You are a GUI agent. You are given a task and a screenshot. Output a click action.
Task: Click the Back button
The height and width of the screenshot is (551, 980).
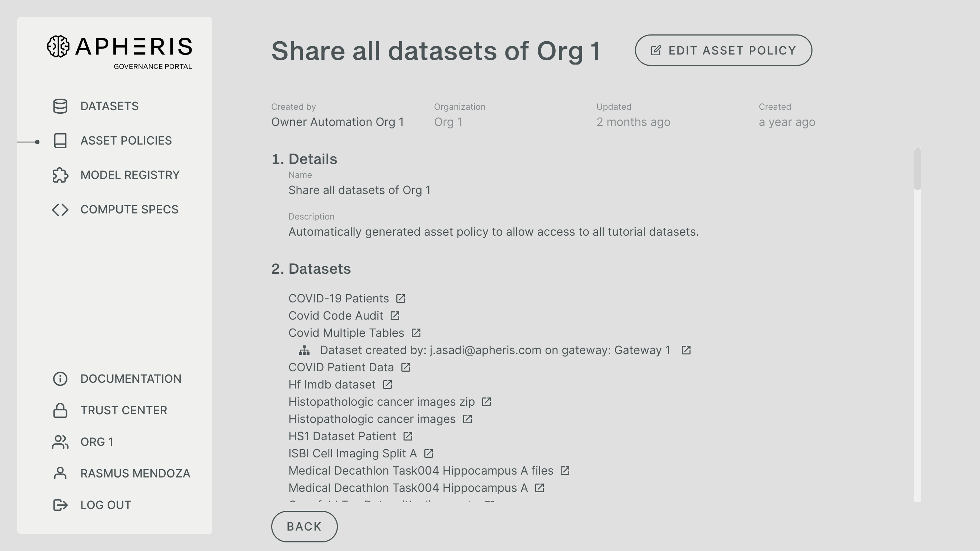[304, 526]
